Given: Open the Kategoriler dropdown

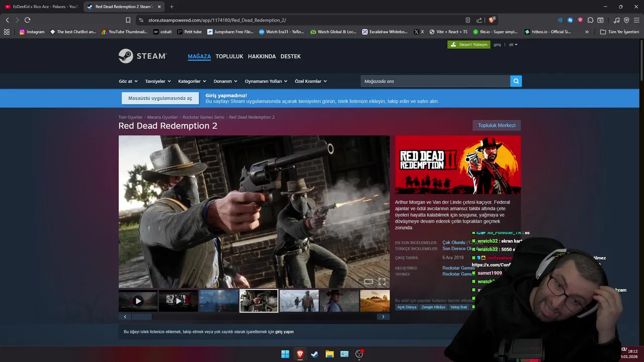Looking at the screenshot, I should [x=192, y=81].
